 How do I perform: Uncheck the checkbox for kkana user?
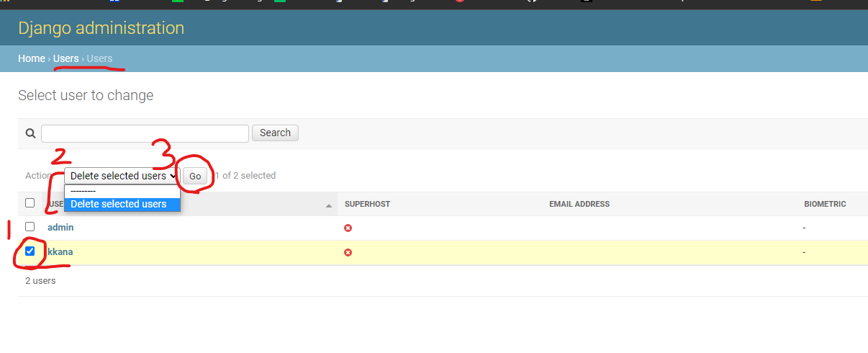[x=30, y=251]
